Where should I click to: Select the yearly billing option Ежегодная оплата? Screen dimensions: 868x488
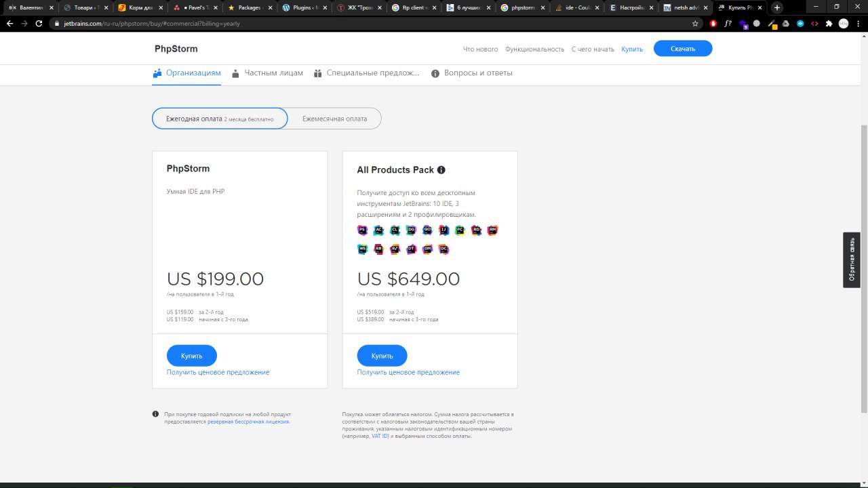(x=220, y=119)
